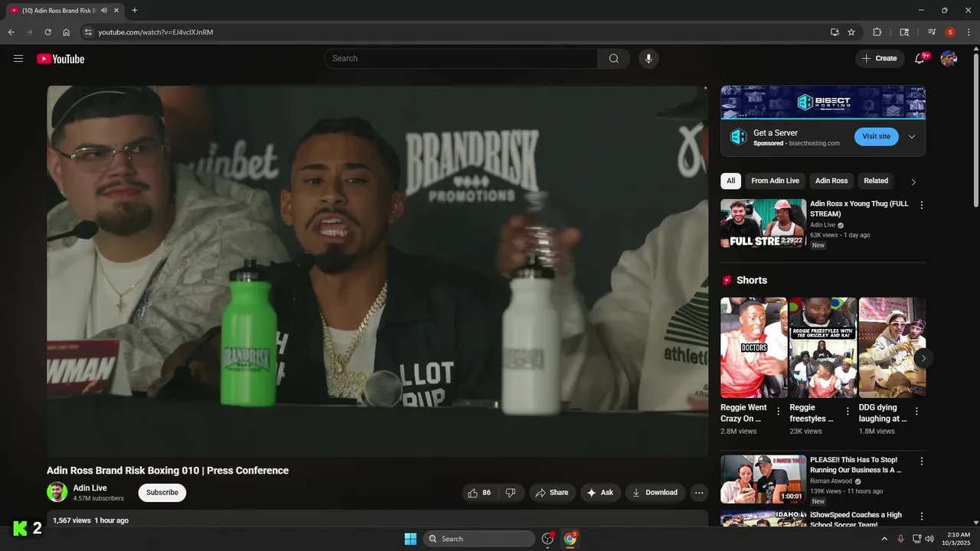
Task: Go back in Chrome
Action: click(x=11, y=32)
